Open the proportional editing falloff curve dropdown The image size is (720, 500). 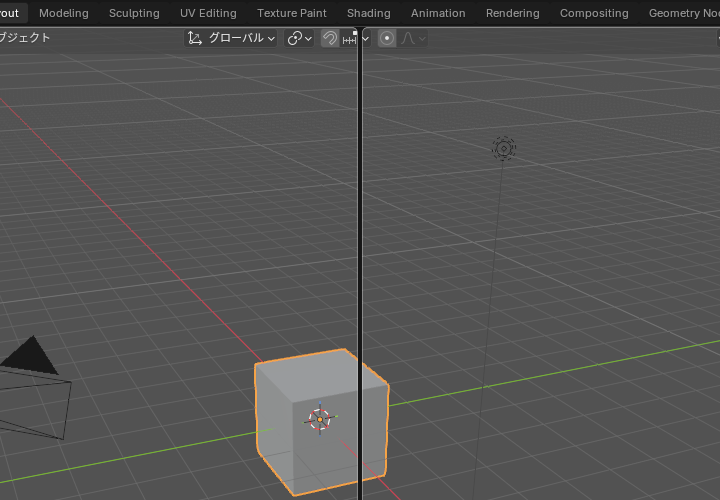tap(413, 38)
